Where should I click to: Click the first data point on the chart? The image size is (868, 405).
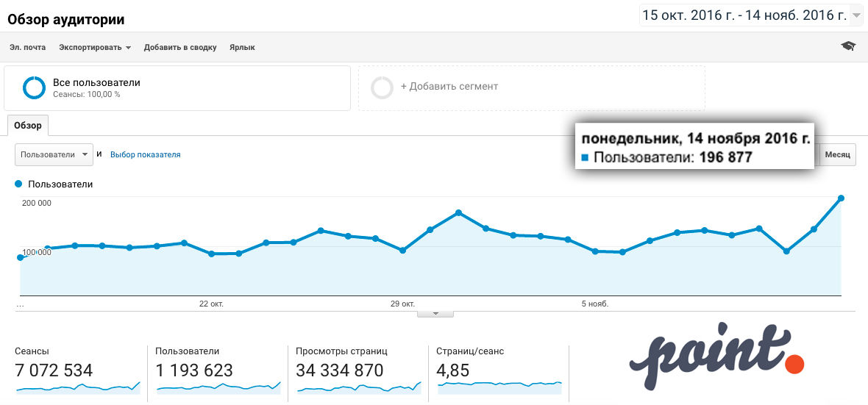point(21,257)
